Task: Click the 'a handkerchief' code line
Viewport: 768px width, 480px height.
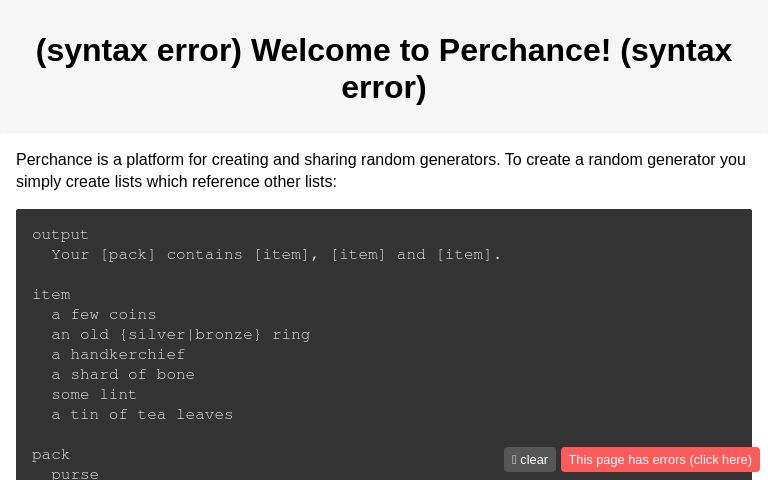Action: click(118, 355)
